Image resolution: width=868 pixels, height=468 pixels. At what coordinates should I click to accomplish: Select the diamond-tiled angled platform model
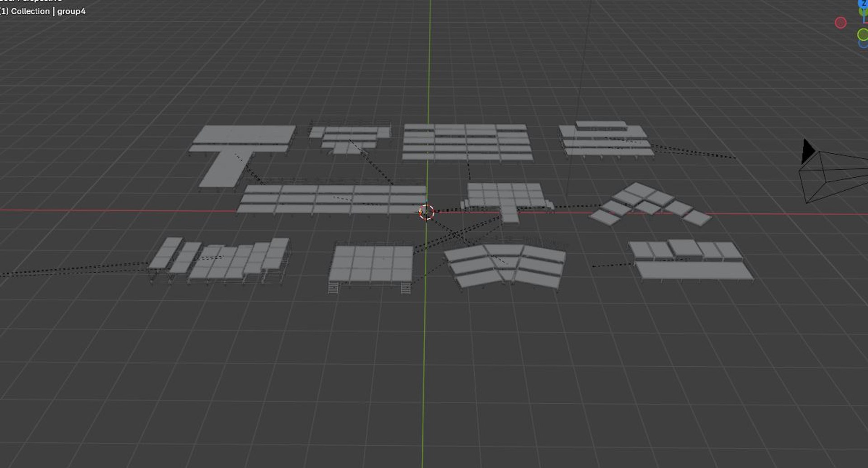[x=651, y=204]
